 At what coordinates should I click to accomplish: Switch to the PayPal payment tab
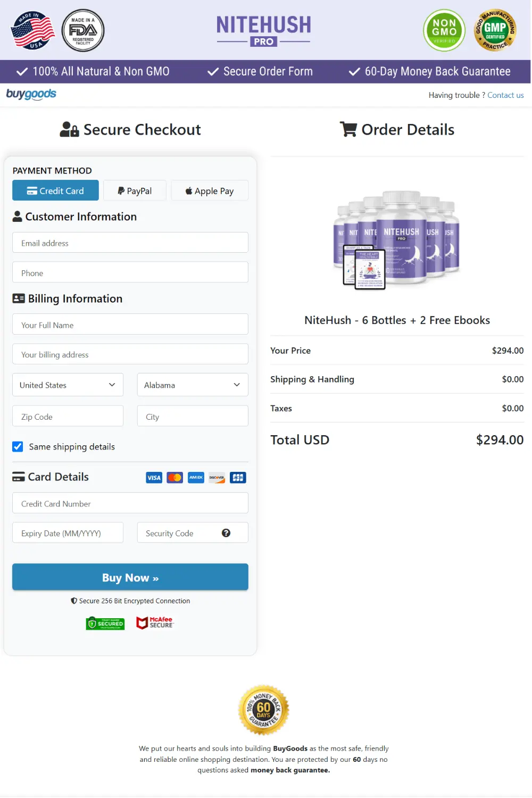[135, 190]
